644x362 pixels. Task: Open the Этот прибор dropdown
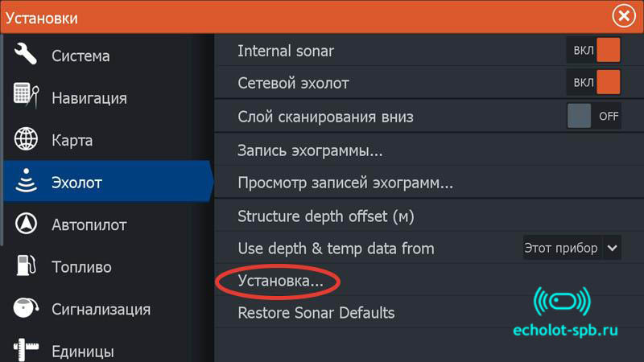[572, 248]
